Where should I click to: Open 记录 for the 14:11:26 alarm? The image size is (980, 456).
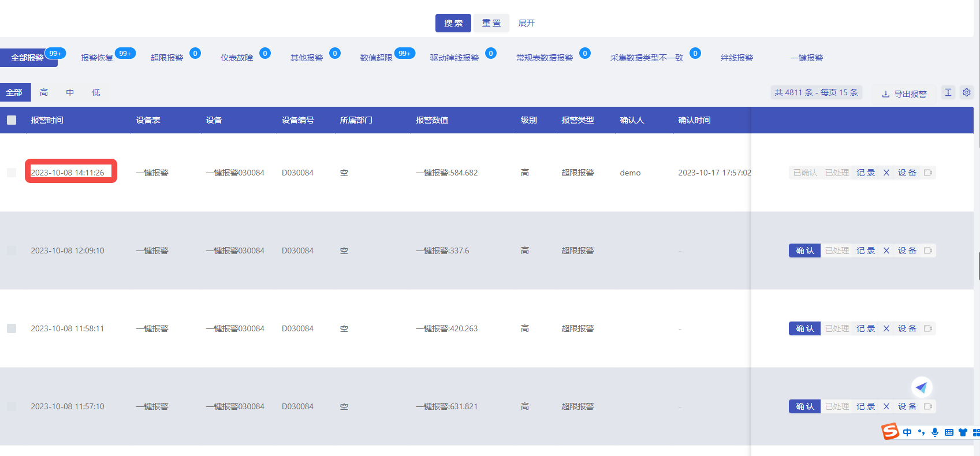coord(866,173)
